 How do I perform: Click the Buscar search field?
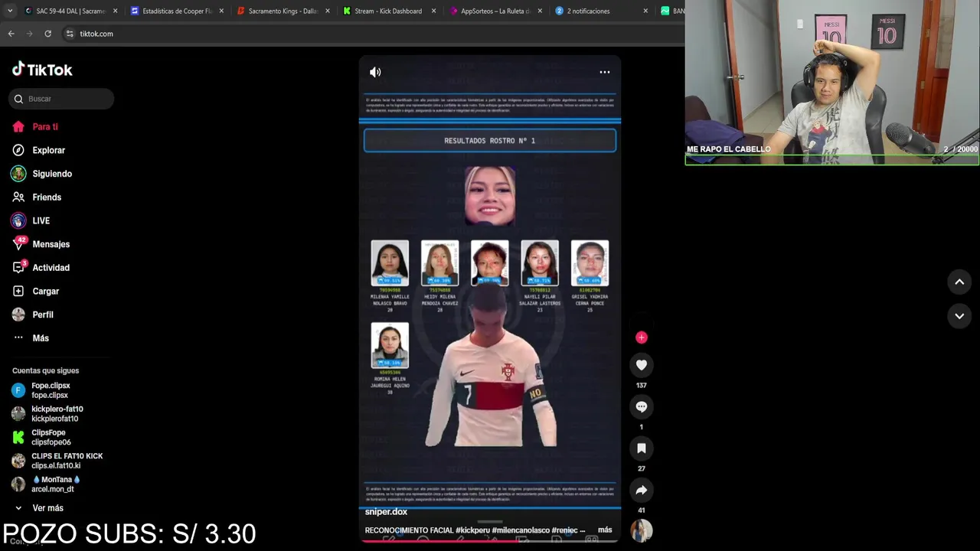coord(62,99)
